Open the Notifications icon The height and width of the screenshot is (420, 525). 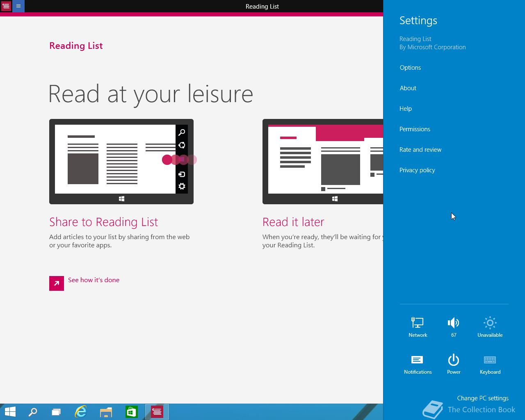pos(418,364)
